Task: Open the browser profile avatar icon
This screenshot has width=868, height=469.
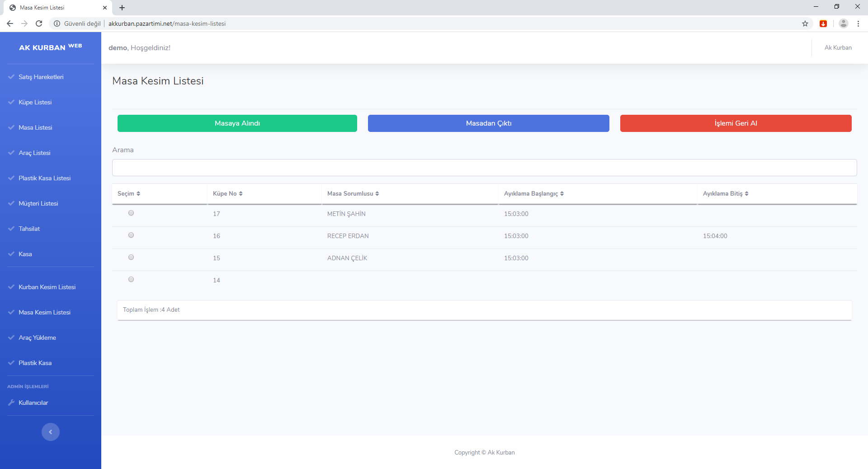Action: pyautogui.click(x=843, y=23)
